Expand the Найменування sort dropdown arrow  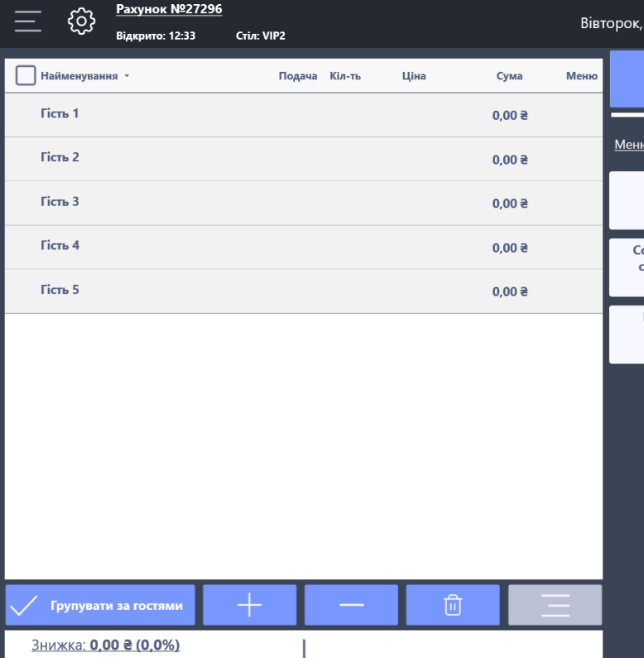click(x=127, y=76)
